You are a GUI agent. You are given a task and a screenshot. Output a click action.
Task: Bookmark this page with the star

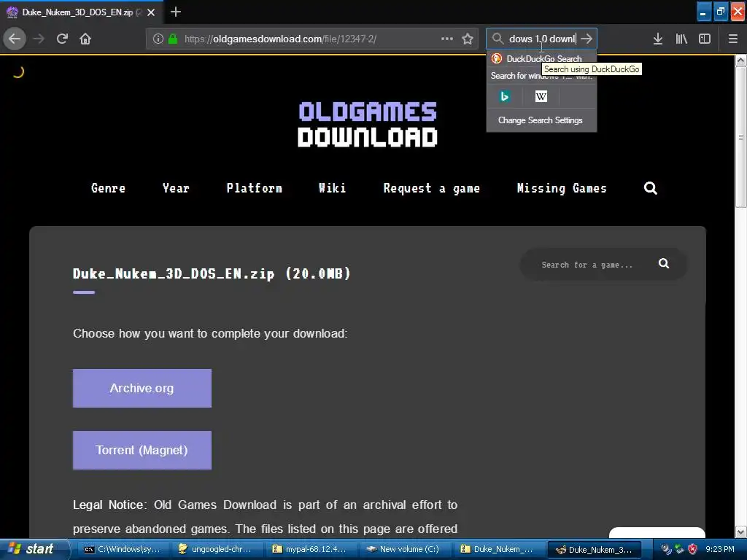(468, 39)
